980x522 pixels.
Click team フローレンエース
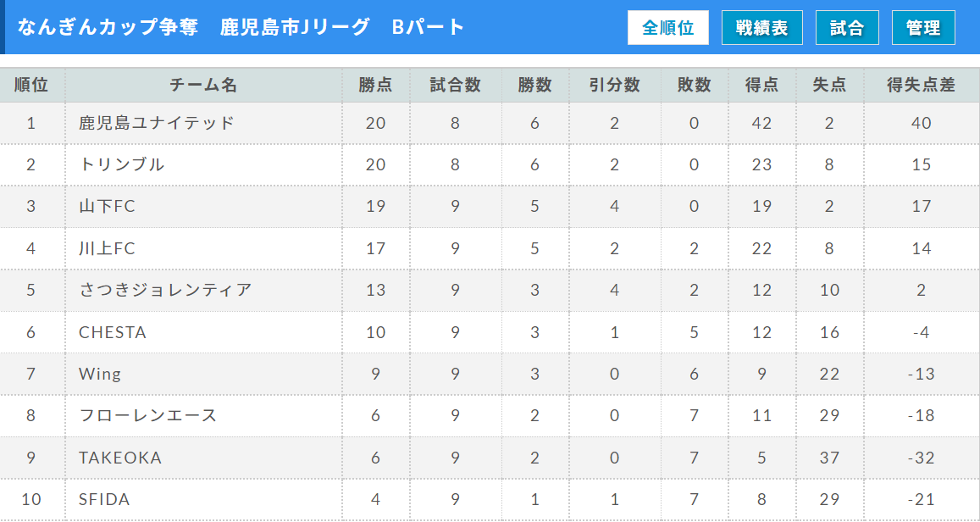(147, 416)
